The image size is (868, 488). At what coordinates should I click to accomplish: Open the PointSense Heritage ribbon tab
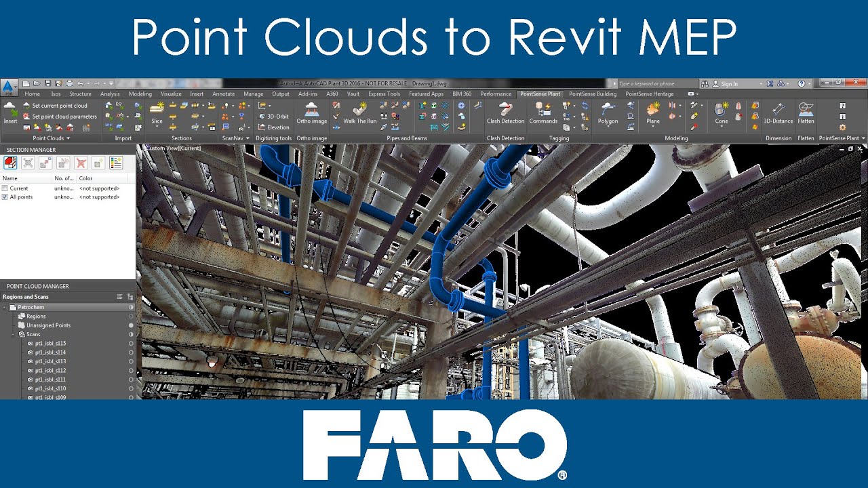650,94
